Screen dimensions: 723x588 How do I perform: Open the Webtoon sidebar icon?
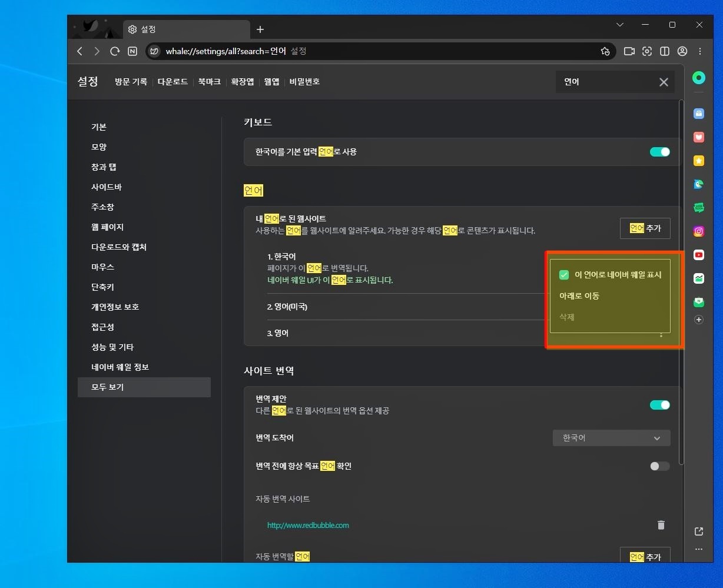[x=699, y=208]
